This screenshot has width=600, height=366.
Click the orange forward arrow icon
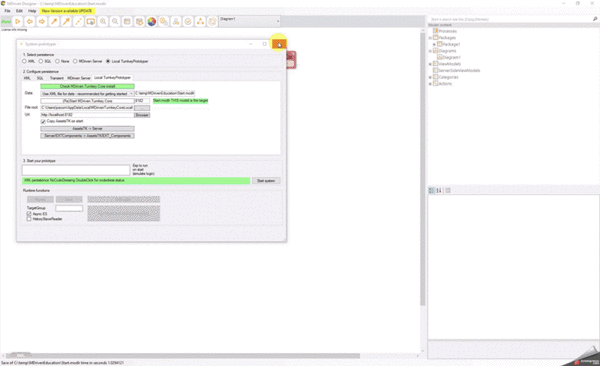coord(42,22)
